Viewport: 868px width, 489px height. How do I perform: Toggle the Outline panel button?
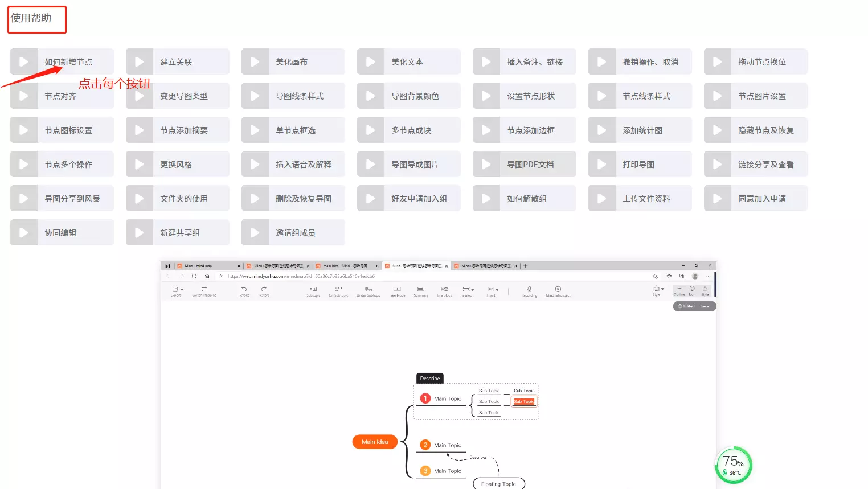pos(679,290)
